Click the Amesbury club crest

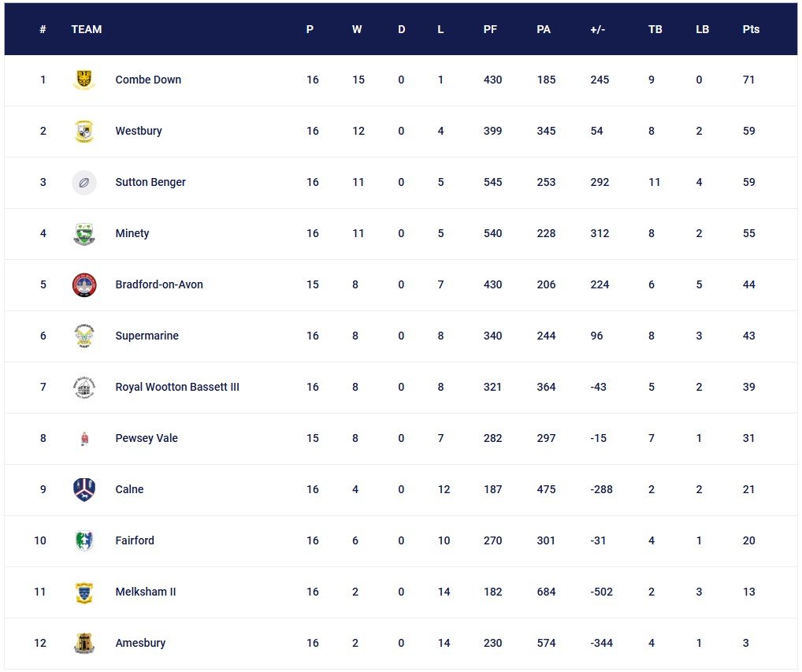pyautogui.click(x=84, y=644)
